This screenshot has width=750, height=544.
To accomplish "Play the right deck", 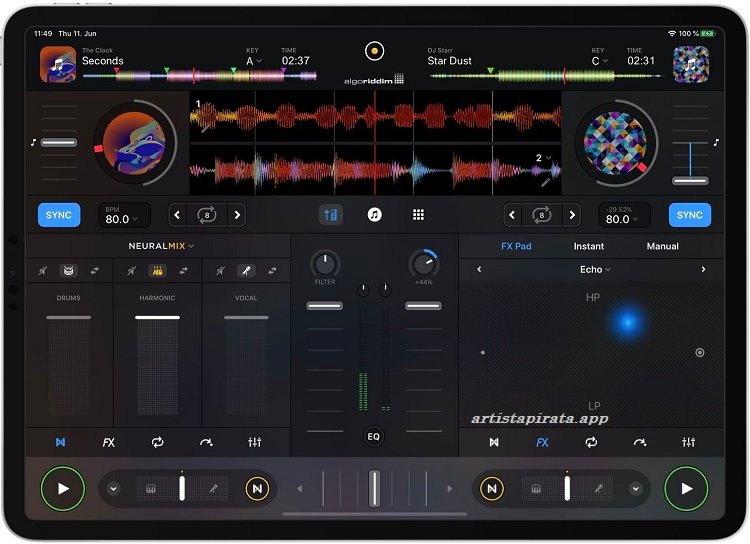I will (686, 488).
